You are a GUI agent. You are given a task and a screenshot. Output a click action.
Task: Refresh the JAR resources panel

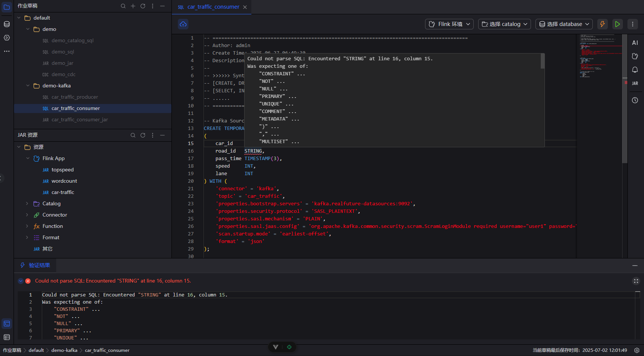point(143,135)
